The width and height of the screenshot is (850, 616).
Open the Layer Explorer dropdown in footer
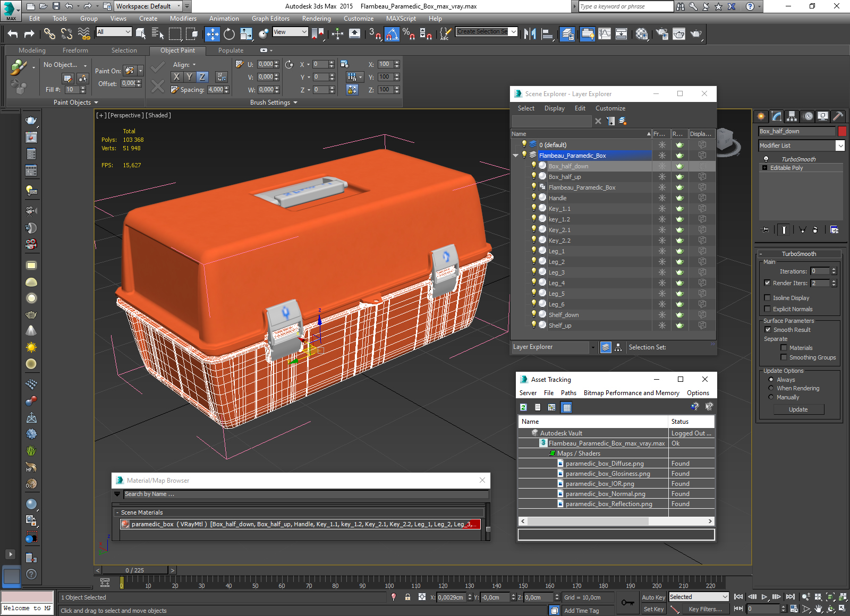click(593, 347)
